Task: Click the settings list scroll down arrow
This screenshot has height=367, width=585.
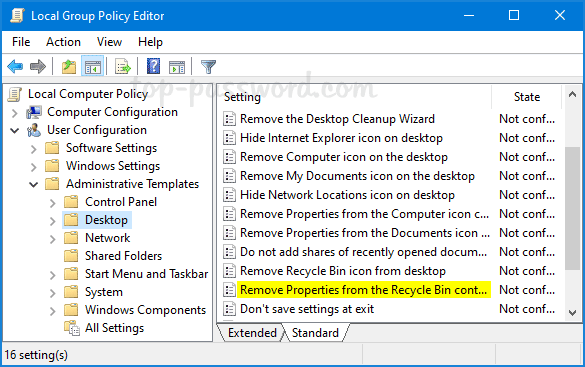Action: 572,313
